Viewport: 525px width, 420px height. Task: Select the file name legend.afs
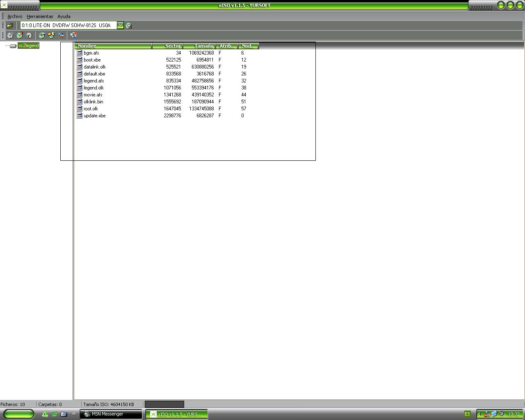point(94,81)
